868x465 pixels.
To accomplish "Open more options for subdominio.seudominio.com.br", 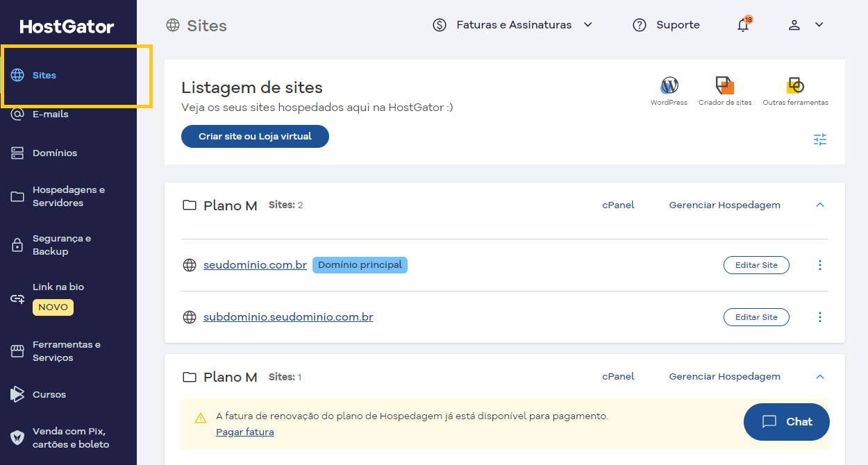I will [x=820, y=317].
